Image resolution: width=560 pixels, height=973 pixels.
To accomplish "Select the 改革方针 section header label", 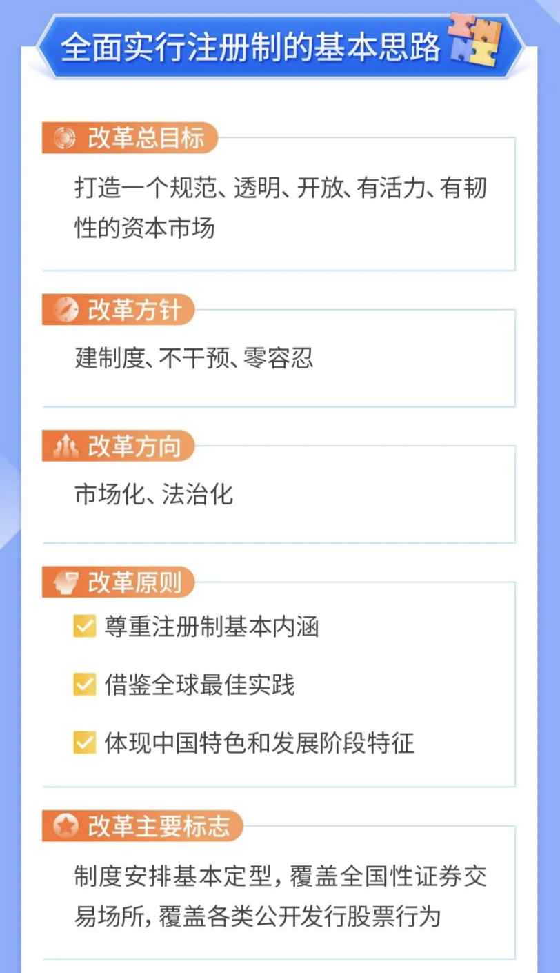I will (x=134, y=310).
